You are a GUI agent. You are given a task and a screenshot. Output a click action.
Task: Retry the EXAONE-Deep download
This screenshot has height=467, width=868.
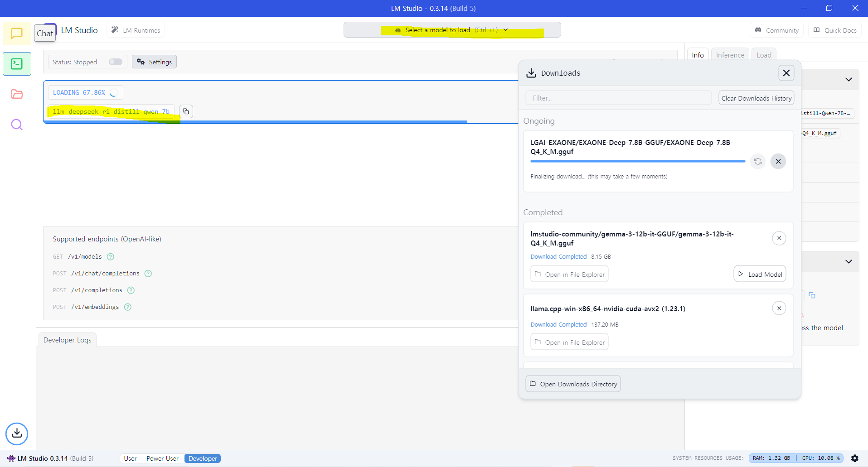click(x=757, y=161)
